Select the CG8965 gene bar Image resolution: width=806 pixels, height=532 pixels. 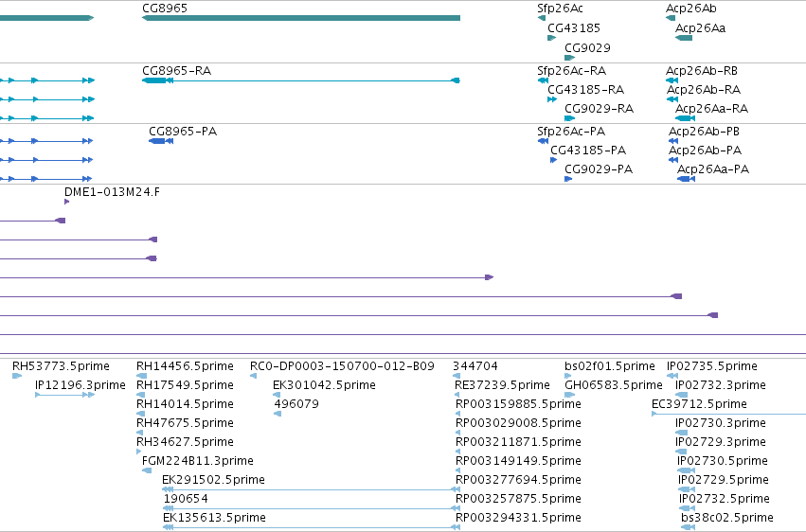pos(300,18)
